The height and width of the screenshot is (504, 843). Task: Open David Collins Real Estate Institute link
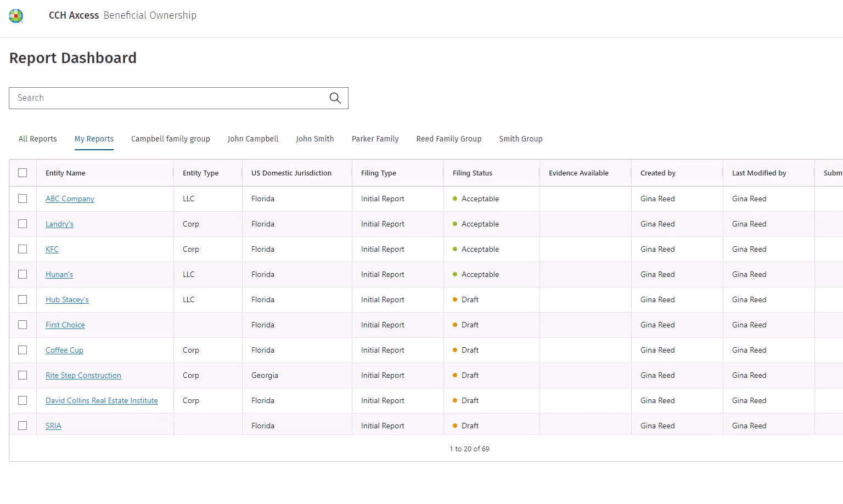102,400
